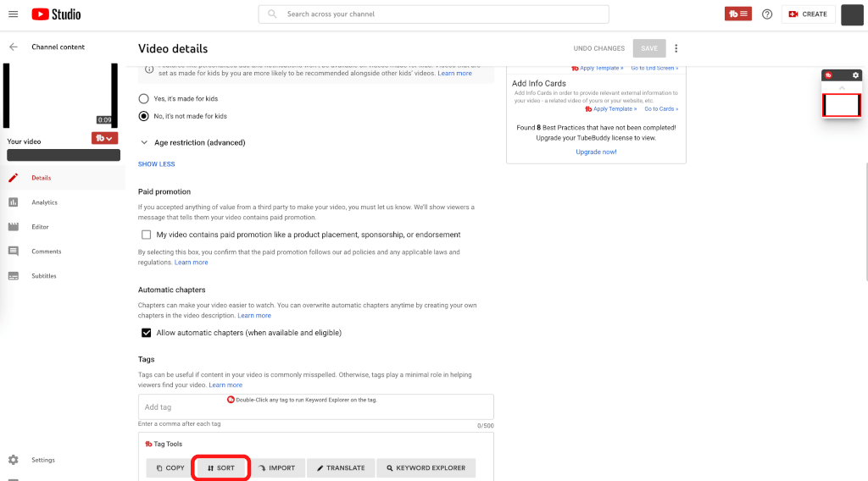This screenshot has height=481, width=868.
Task: Open Analytics in the sidebar
Action: coord(44,202)
